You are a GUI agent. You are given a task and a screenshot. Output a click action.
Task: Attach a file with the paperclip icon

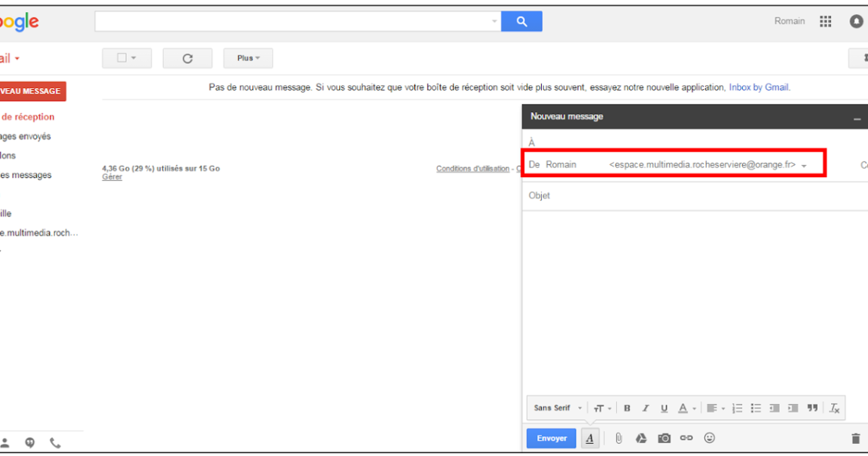point(619,438)
